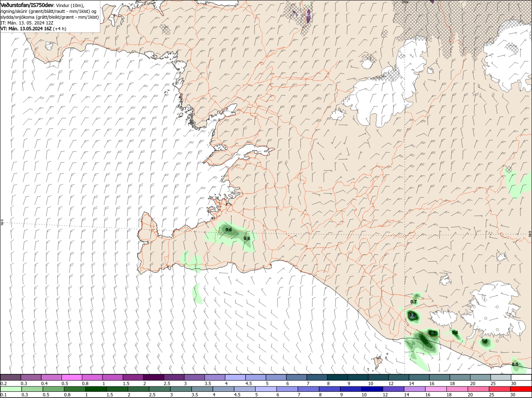Pick green-scale grey-blue swatch between 3.5 and 4
Image resolution: width=532 pixels, height=398 pixels.
click(202, 389)
